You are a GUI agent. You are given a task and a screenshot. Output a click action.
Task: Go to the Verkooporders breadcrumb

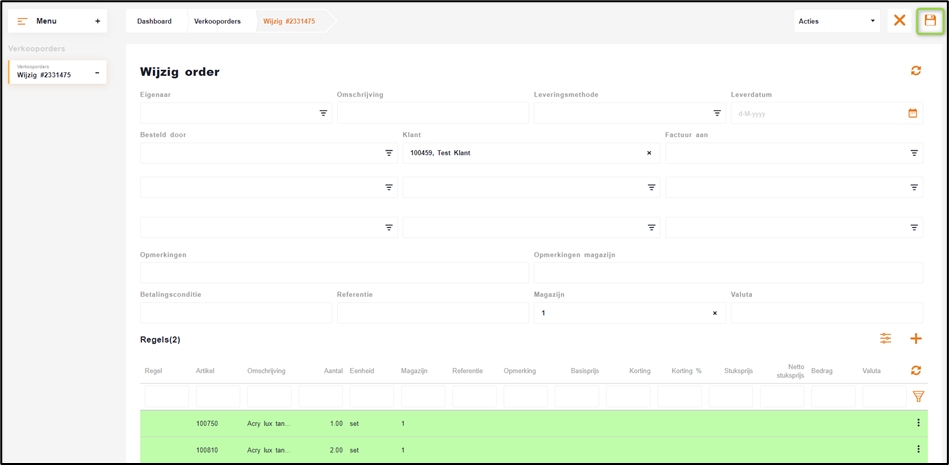(x=217, y=21)
